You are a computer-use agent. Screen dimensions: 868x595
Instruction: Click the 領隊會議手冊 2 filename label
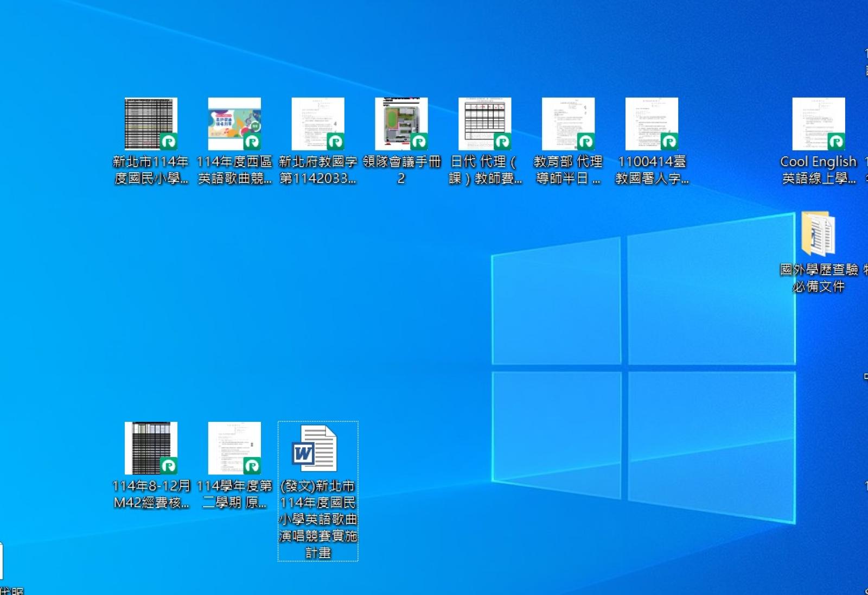click(x=401, y=169)
